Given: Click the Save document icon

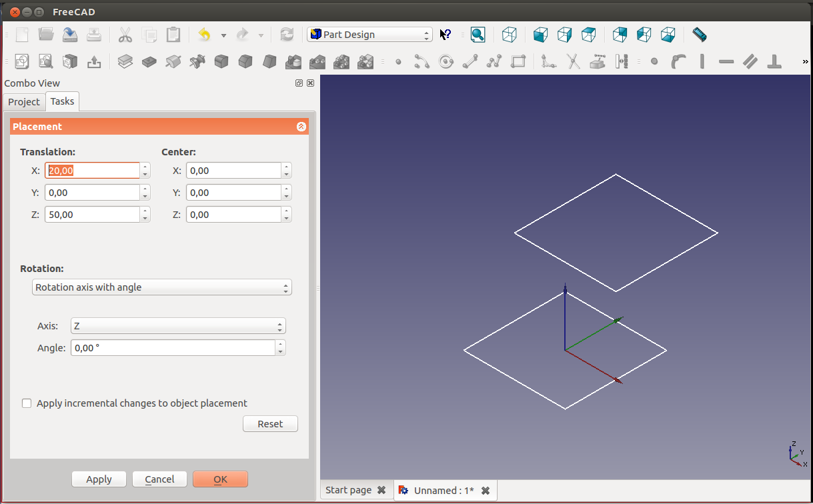Looking at the screenshot, I should click(70, 35).
